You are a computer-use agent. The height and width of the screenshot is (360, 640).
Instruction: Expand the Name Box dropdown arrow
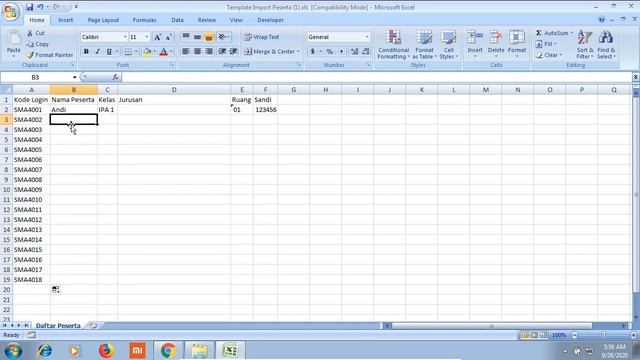click(74, 77)
